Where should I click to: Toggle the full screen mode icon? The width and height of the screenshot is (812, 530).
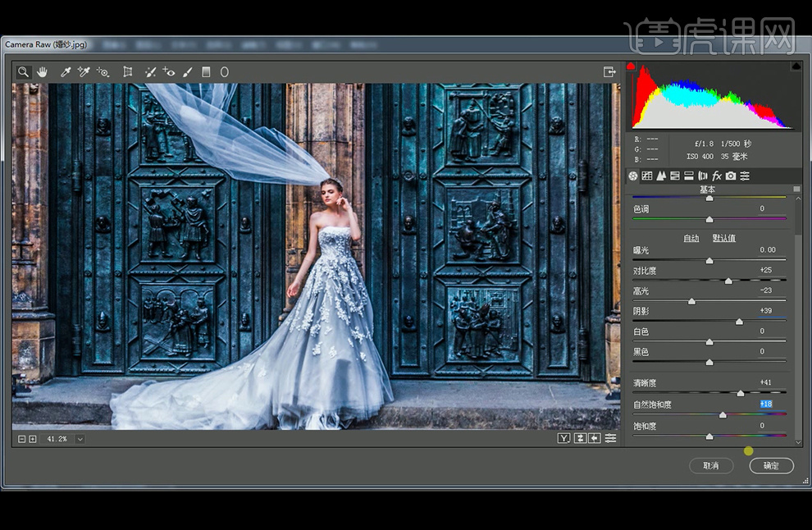609,72
